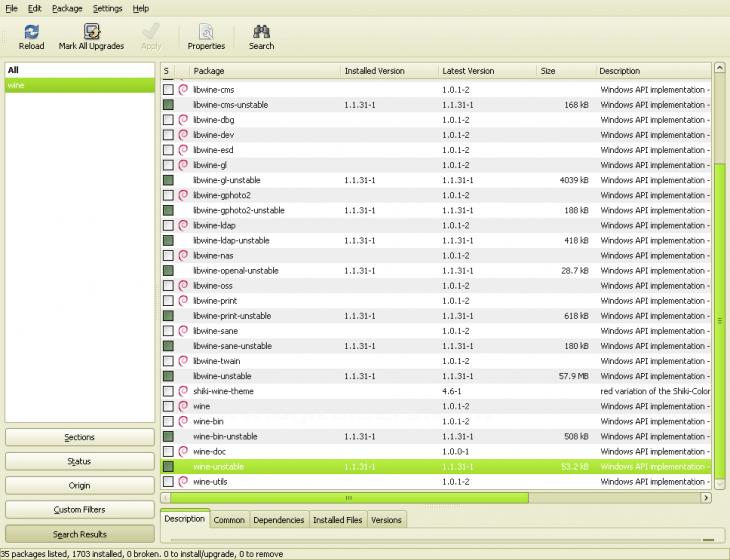730x560 pixels.
Task: Click Debian swirl icon next to libwine-cms
Action: click(183, 89)
